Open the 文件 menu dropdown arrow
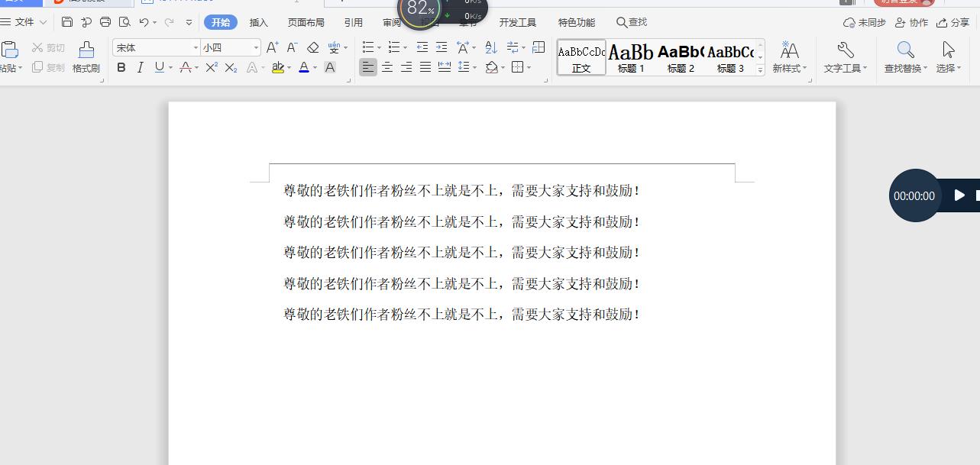This screenshot has width=980, height=465. [43, 22]
